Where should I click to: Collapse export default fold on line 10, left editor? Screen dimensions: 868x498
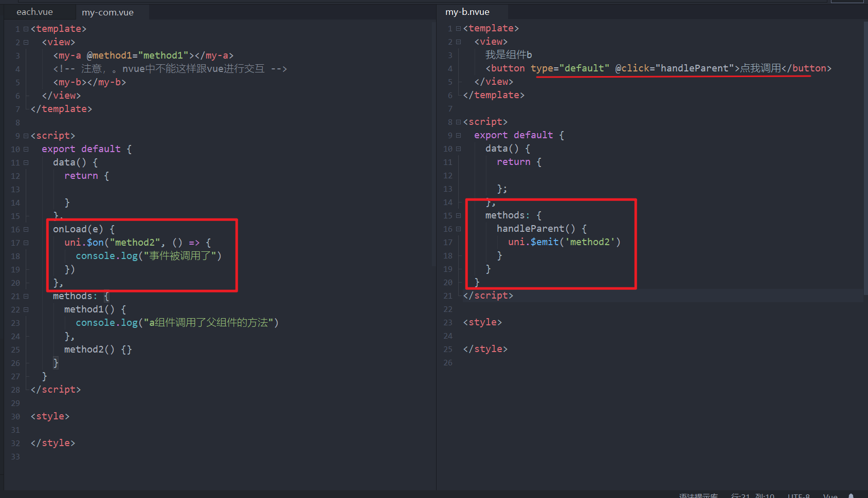(26, 150)
